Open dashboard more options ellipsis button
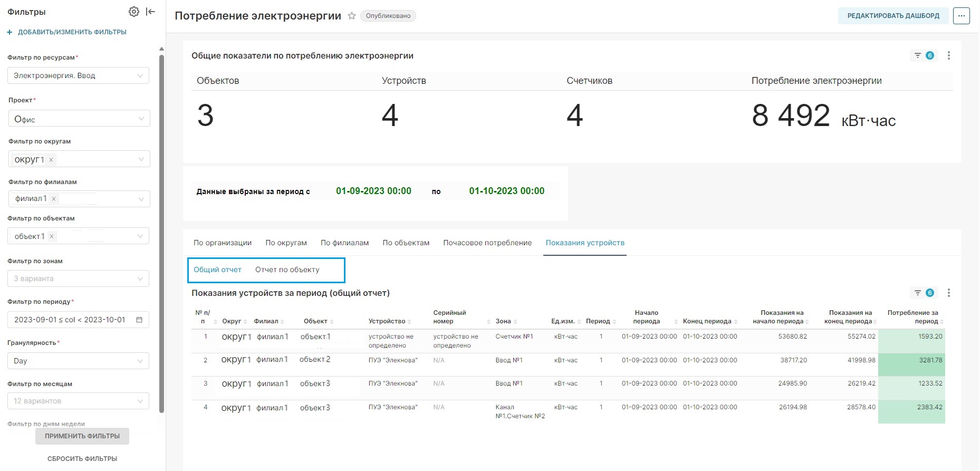980x471 pixels. (x=962, y=16)
